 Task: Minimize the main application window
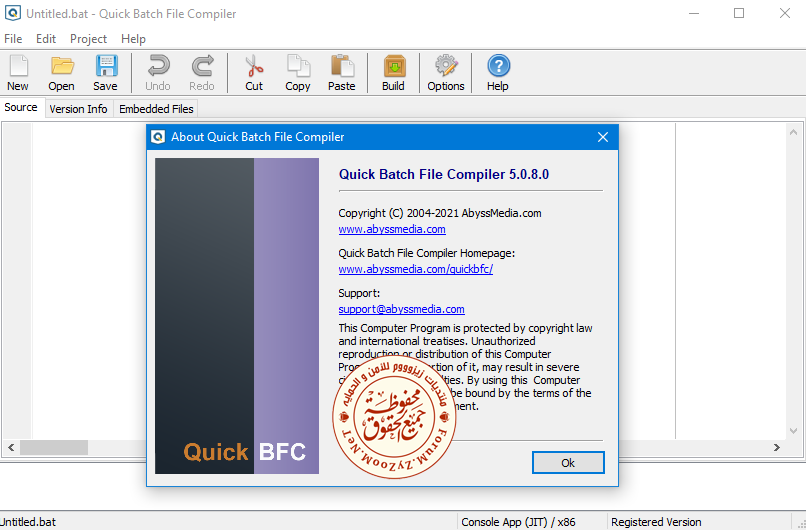tap(694, 13)
